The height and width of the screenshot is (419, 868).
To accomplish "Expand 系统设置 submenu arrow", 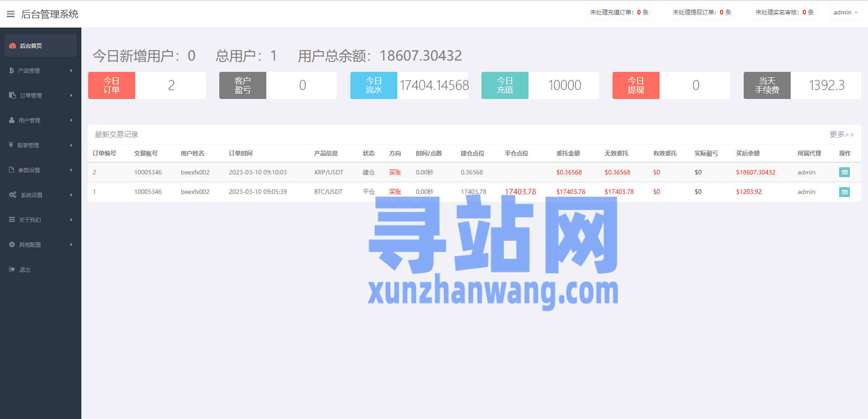I will [x=71, y=195].
